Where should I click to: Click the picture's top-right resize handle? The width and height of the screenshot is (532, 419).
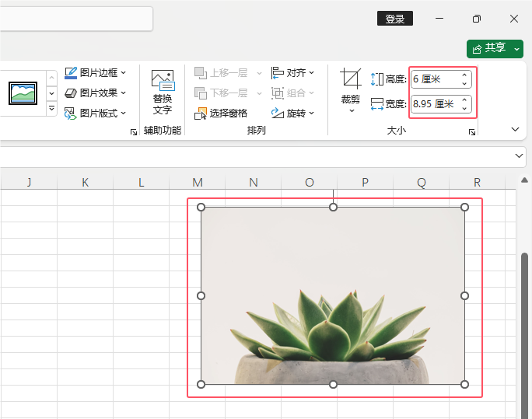[x=465, y=207]
